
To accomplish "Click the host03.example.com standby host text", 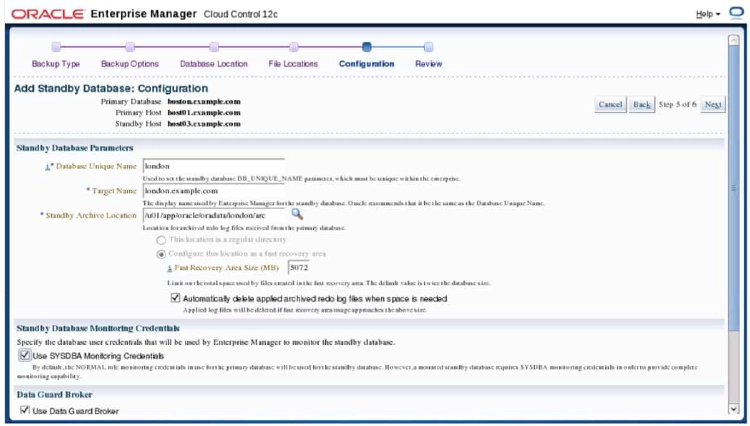I will (204, 124).
